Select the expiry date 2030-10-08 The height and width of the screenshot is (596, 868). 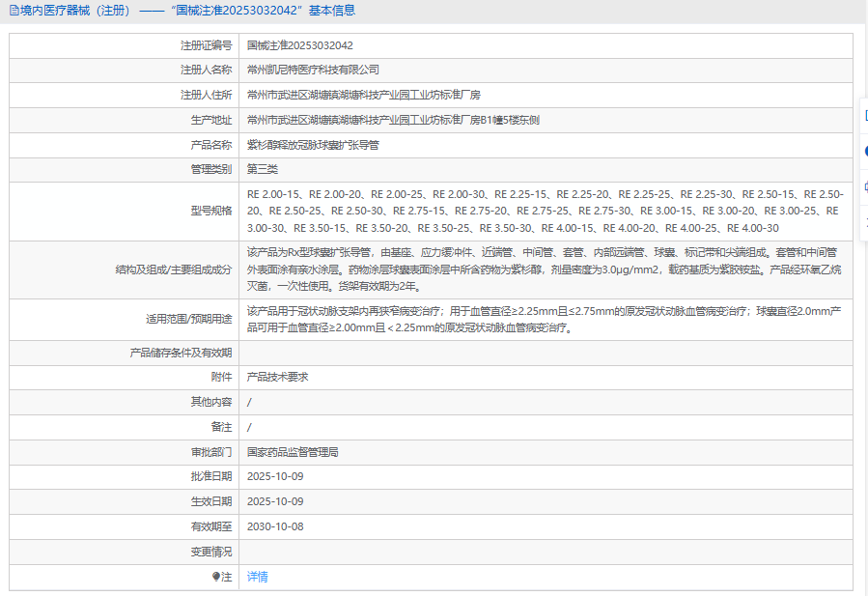click(x=275, y=526)
